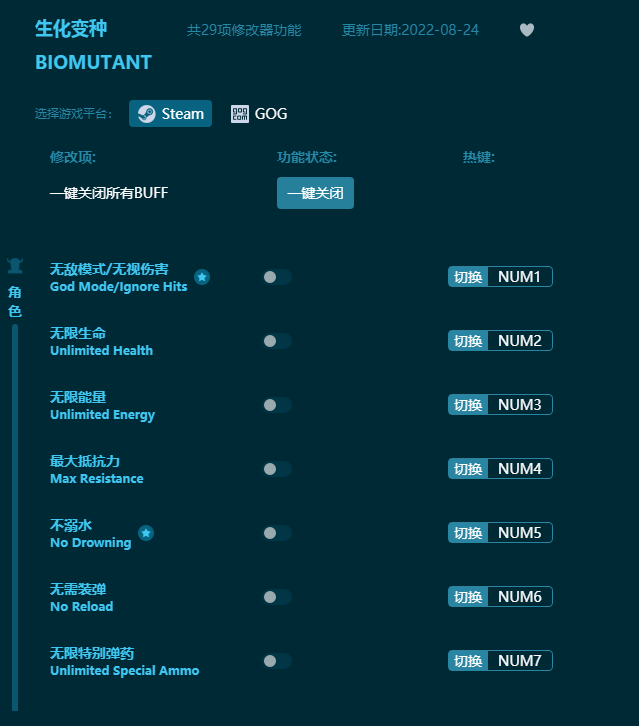Viewport: 639px width, 726px height.
Task: Turn on Unlimited Energy switch
Action: (277, 405)
